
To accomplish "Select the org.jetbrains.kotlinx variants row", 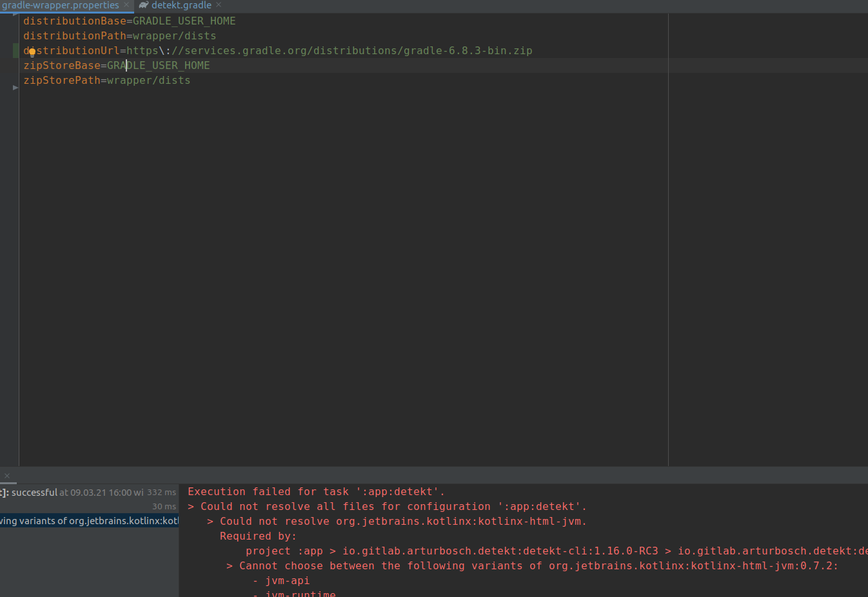I will click(90, 520).
